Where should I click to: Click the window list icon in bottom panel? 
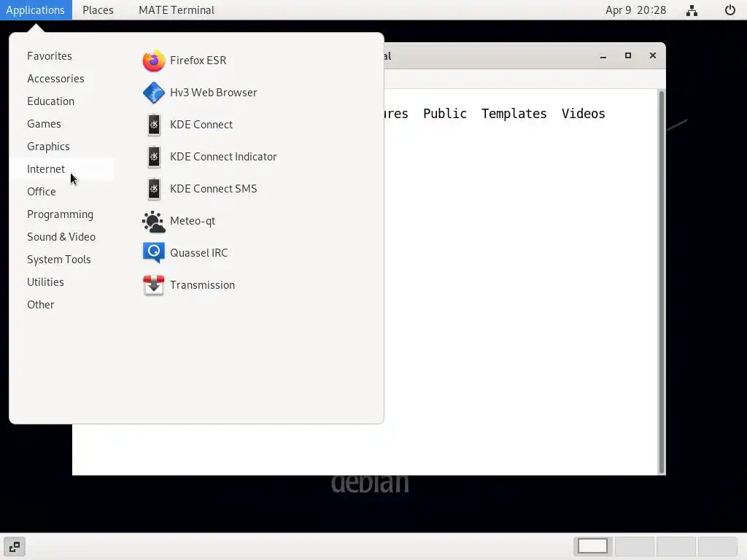(15, 547)
